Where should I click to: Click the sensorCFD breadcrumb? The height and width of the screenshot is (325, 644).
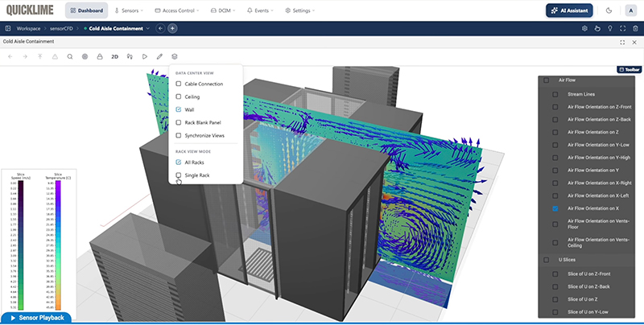click(x=61, y=29)
